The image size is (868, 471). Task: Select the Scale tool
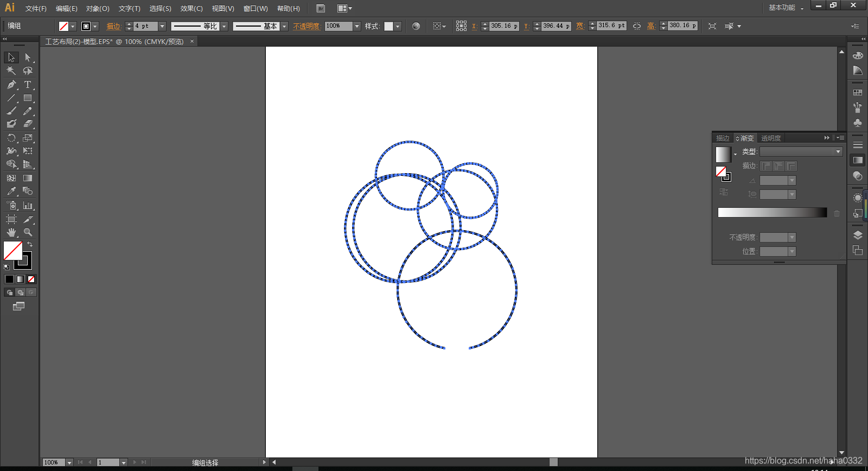(28, 138)
